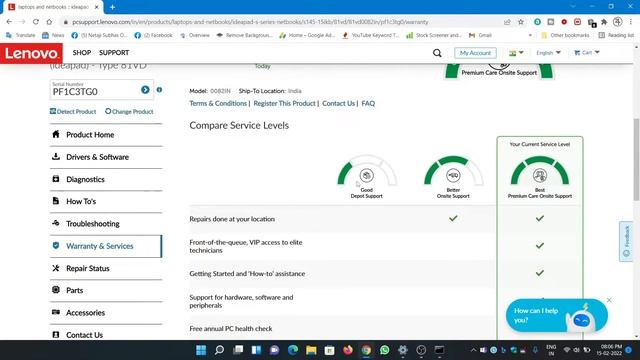Screen dimensions: 640x360
Task: Open Reading list panel
Action: (x=616, y=36)
